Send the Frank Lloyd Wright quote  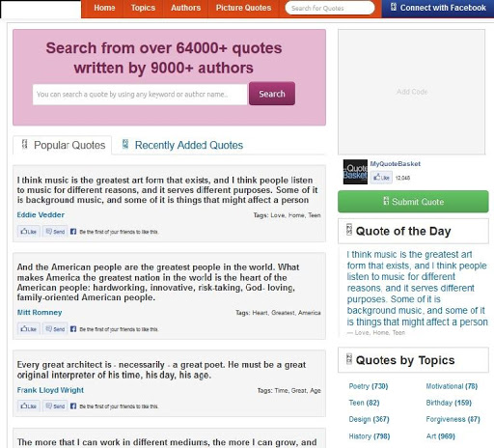55,406
